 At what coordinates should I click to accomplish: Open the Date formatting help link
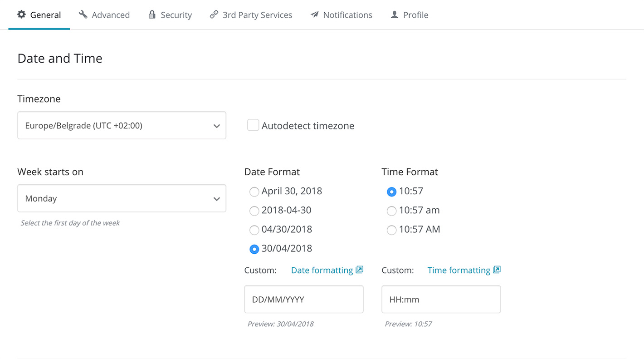tap(322, 270)
